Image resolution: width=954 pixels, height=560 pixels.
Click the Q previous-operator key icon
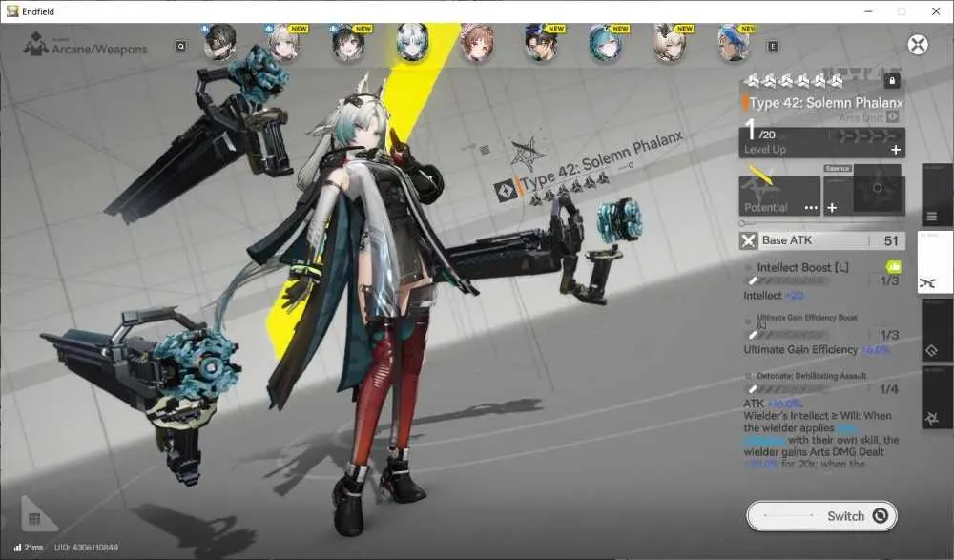(180, 46)
